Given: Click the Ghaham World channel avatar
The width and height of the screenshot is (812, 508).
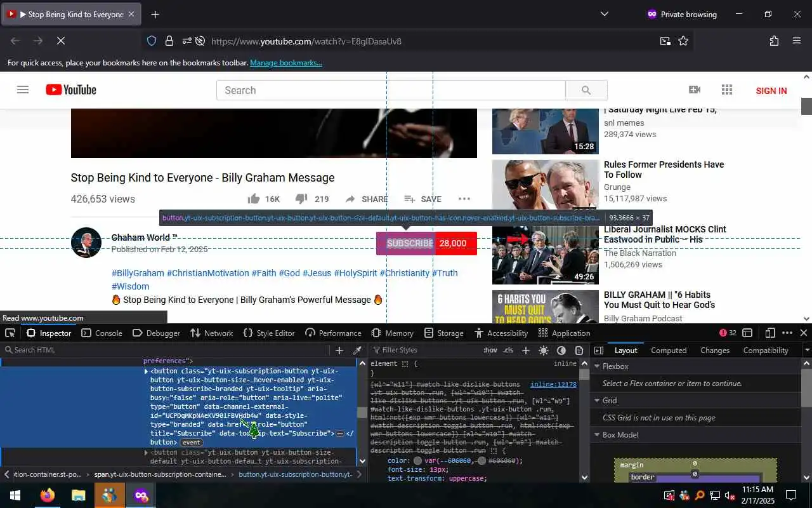Looking at the screenshot, I should pyautogui.click(x=86, y=243).
